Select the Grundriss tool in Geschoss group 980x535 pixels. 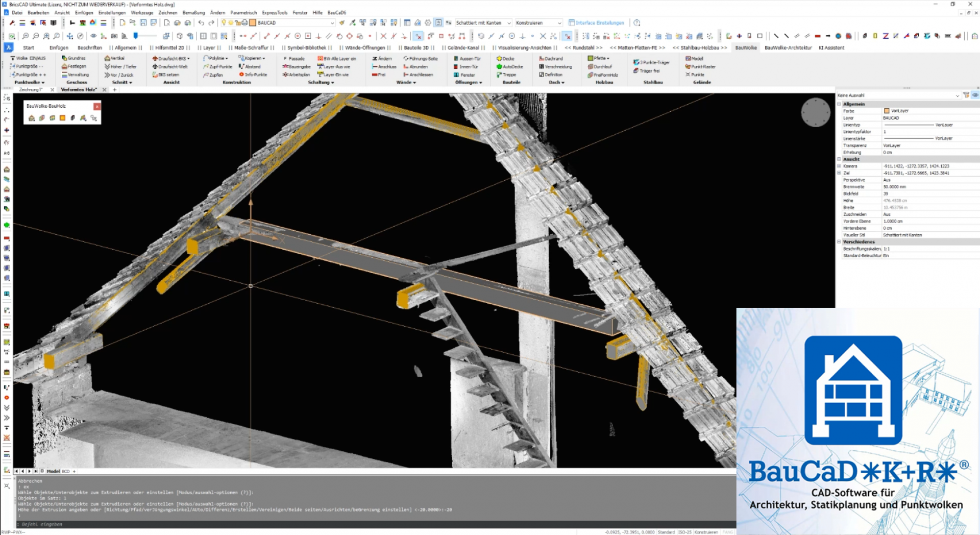click(x=73, y=58)
